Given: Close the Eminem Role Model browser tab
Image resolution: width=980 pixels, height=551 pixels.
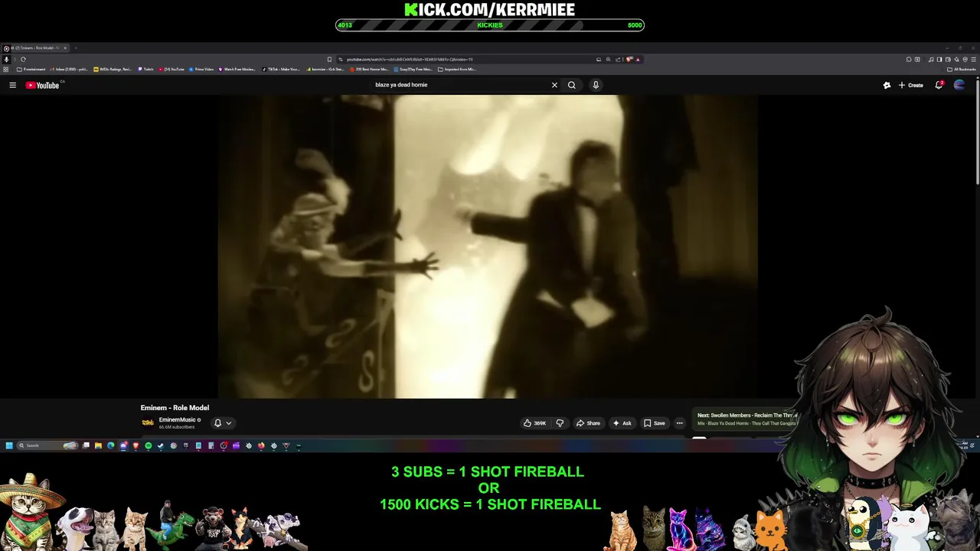Looking at the screenshot, I should tap(65, 48).
